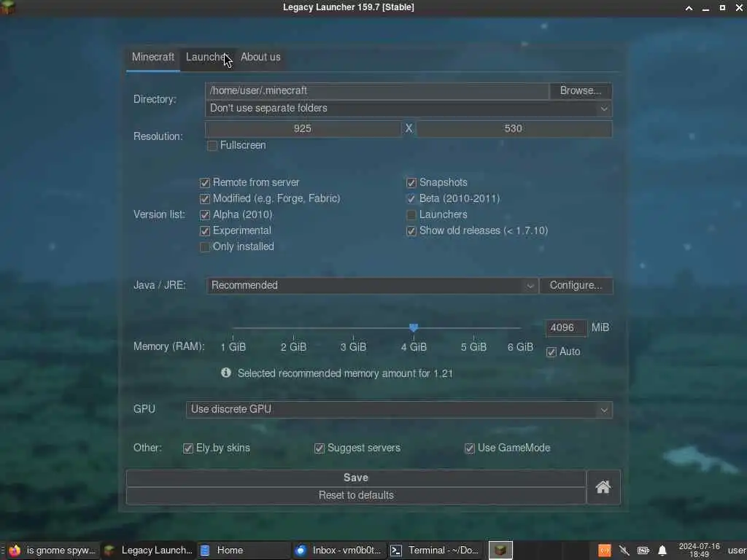747x560 pixels.
Task: Click the Browse... button
Action: (x=581, y=90)
